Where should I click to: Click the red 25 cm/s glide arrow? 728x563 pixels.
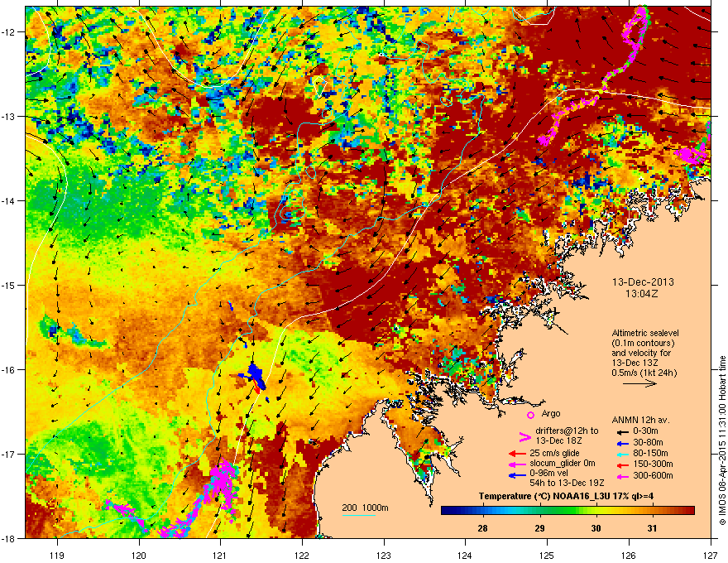[x=517, y=454]
